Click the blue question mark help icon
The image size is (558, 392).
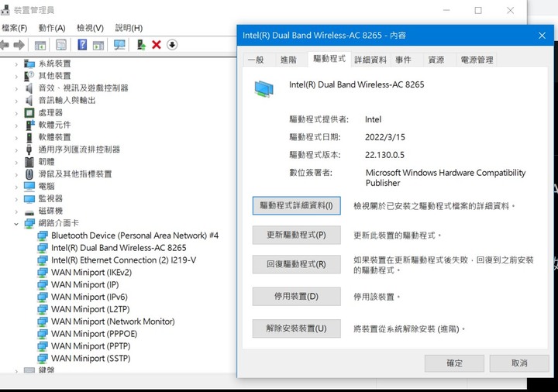tap(82, 45)
